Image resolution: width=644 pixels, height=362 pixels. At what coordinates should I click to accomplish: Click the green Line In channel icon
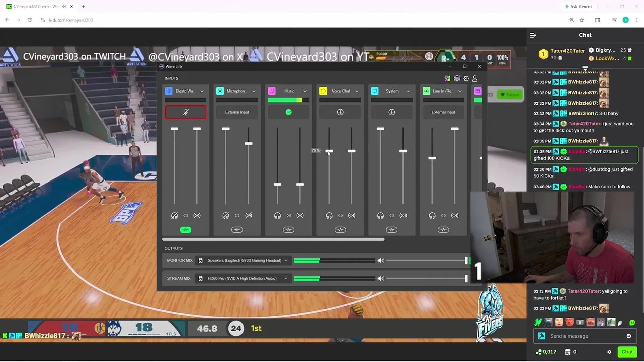[426, 91]
